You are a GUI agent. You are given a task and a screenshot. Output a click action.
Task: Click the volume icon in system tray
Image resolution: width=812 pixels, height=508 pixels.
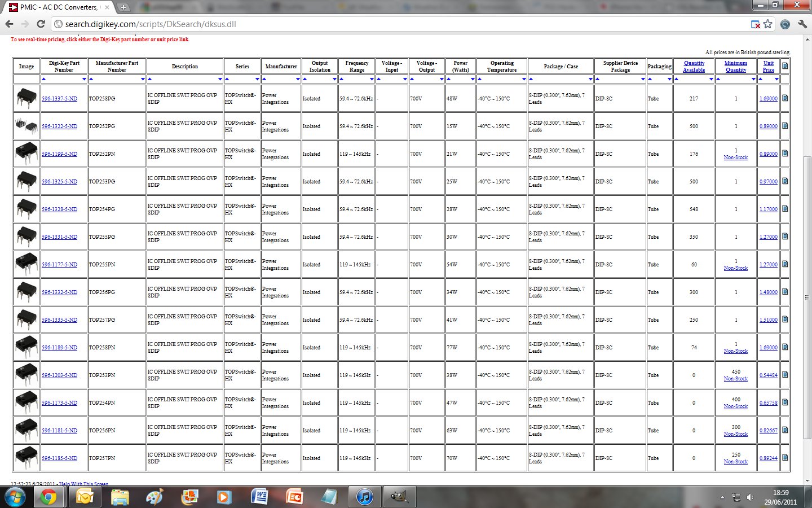click(x=750, y=497)
